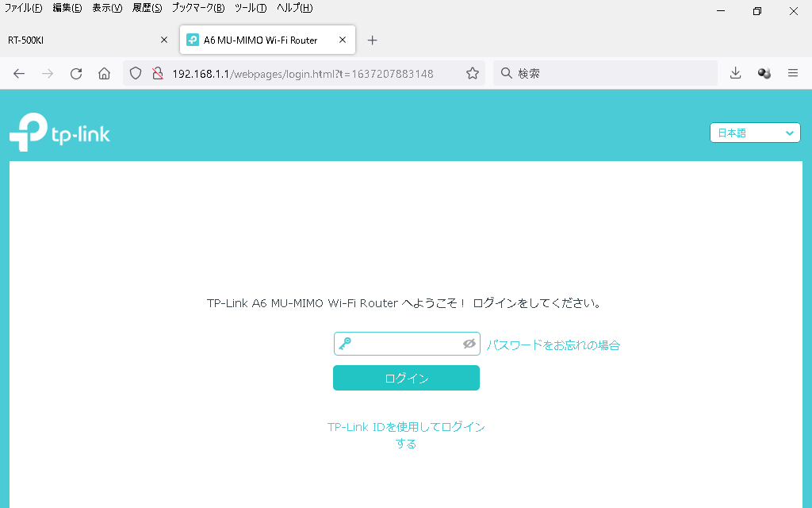Image resolution: width=812 pixels, height=508 pixels.
Task: Open the ブックマーク menu
Action: [197, 8]
